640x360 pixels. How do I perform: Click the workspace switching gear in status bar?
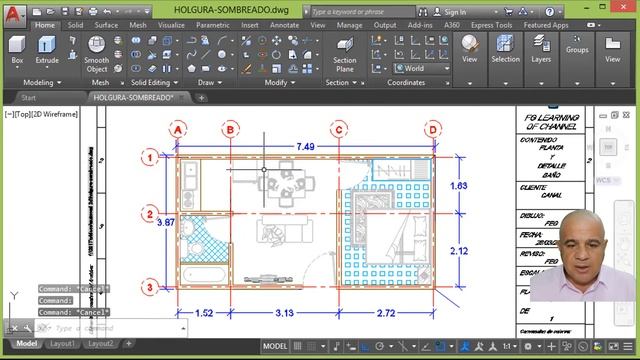point(528,347)
